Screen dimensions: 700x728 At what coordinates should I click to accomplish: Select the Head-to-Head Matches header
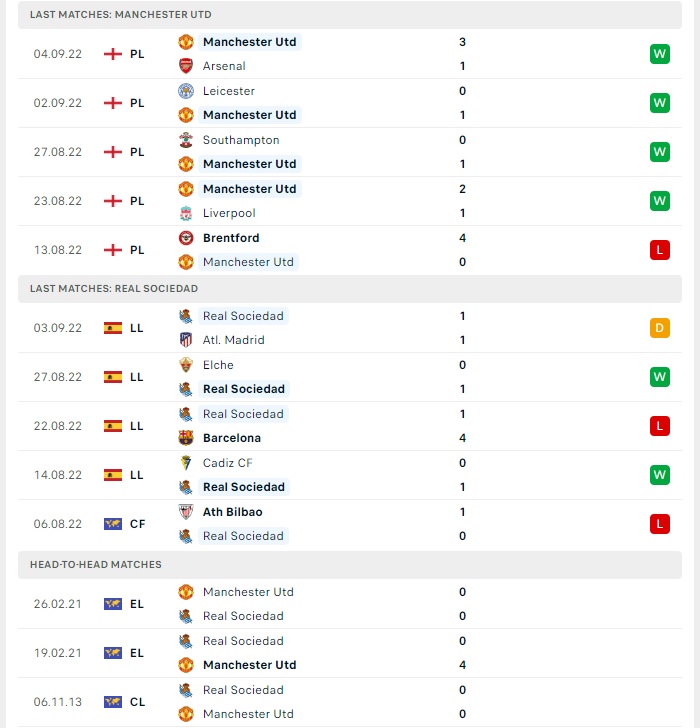point(350,565)
